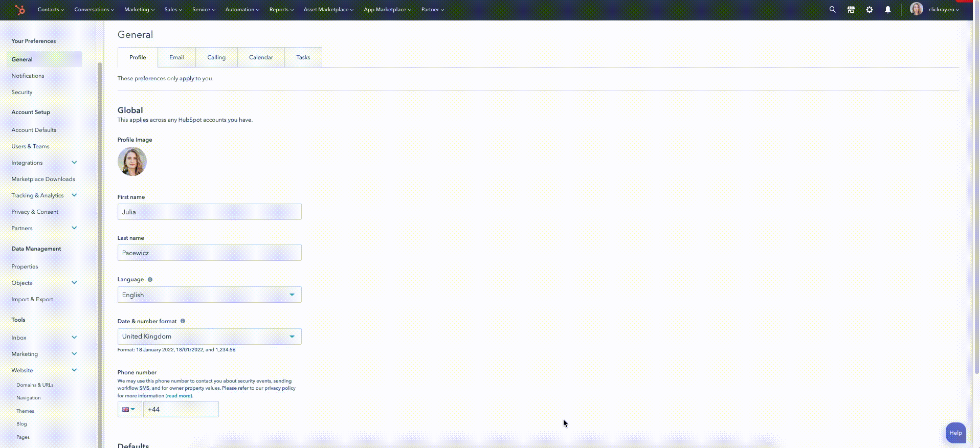Screen dimensions: 980x448
Task: Switch to the Calling tab
Action: 216,57
